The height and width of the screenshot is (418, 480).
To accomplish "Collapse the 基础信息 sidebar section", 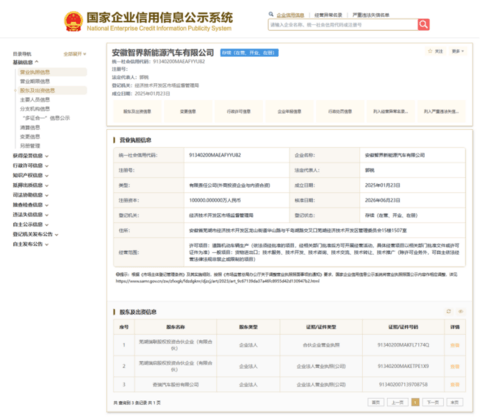I will (26, 62).
